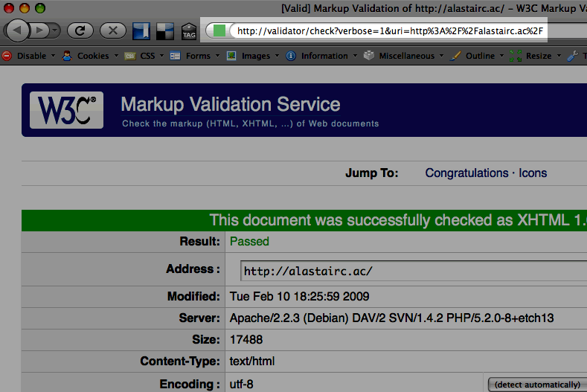The width and height of the screenshot is (587, 392).
Task: Expand the dropdown arrow beside Images
Action: [277, 56]
